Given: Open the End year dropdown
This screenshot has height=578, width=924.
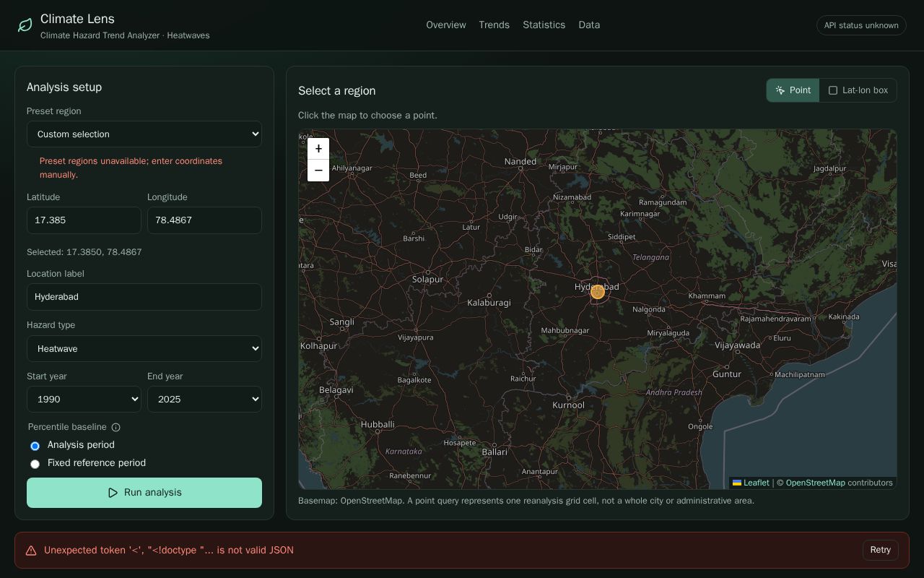Looking at the screenshot, I should (204, 400).
